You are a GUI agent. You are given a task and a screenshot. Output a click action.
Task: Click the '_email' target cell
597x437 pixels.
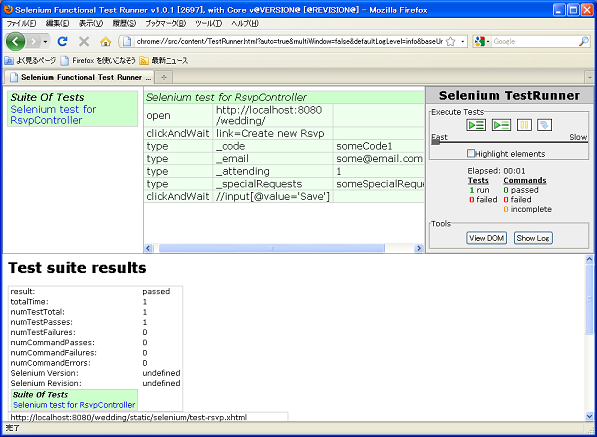point(273,159)
